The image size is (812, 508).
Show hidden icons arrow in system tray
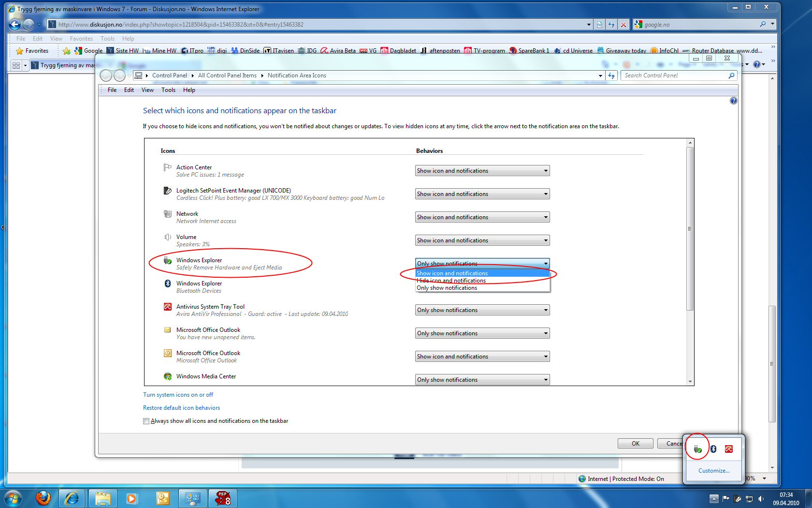[x=713, y=498]
